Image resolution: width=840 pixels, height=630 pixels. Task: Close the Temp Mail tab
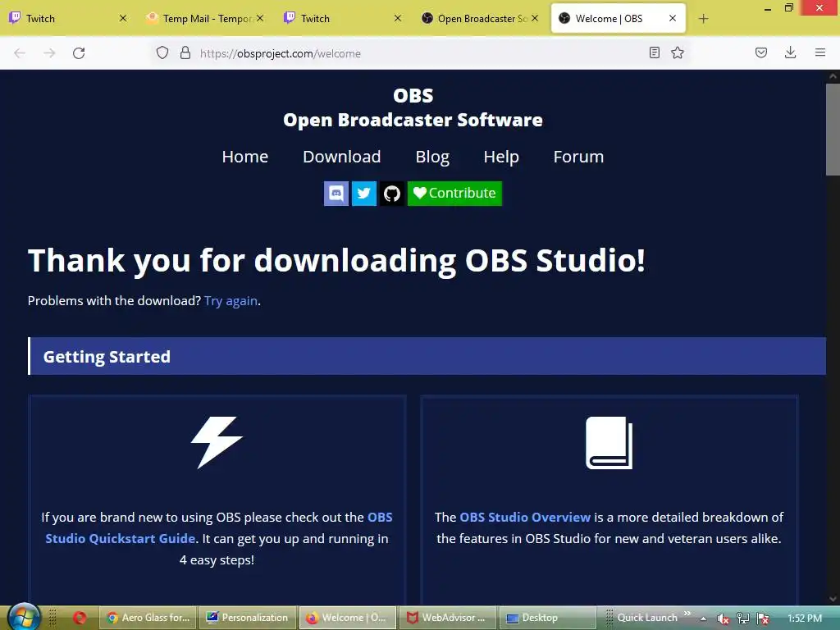[x=260, y=18]
